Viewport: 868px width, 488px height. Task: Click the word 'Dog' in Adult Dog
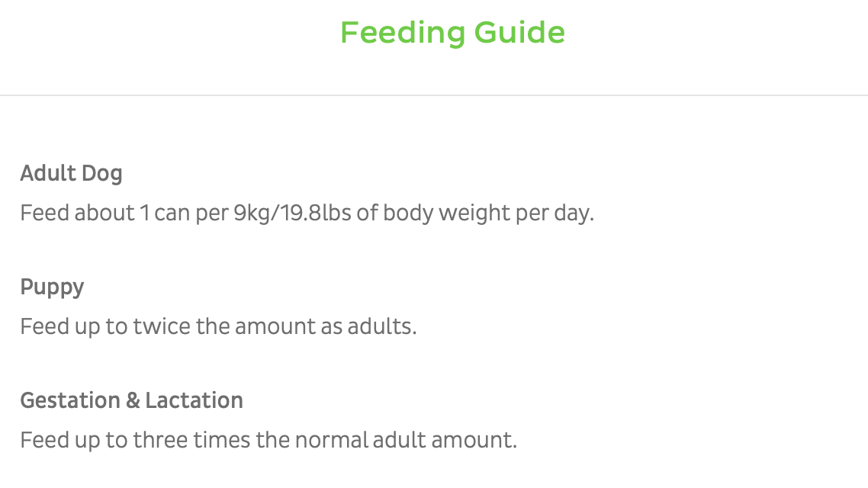coord(104,173)
